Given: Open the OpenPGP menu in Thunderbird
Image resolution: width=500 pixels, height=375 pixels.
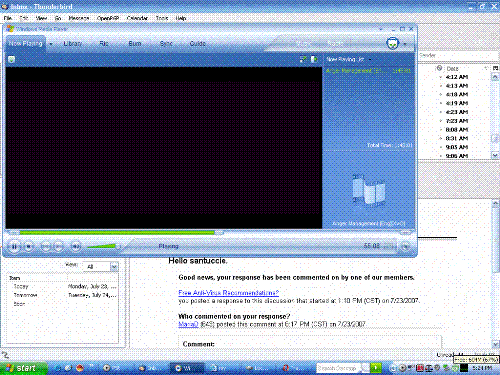Looking at the screenshot, I should [108, 18].
